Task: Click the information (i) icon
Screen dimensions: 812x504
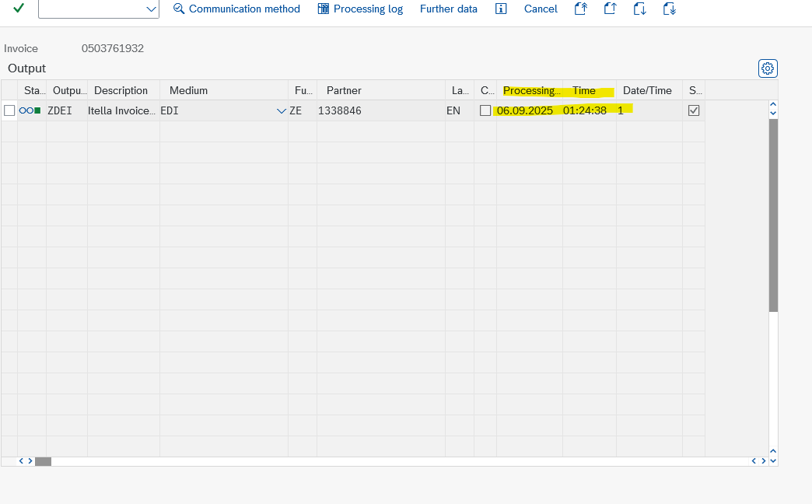Action: click(x=501, y=9)
